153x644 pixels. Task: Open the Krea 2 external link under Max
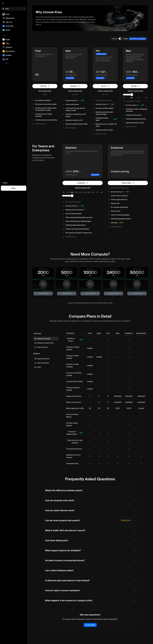point(138,105)
